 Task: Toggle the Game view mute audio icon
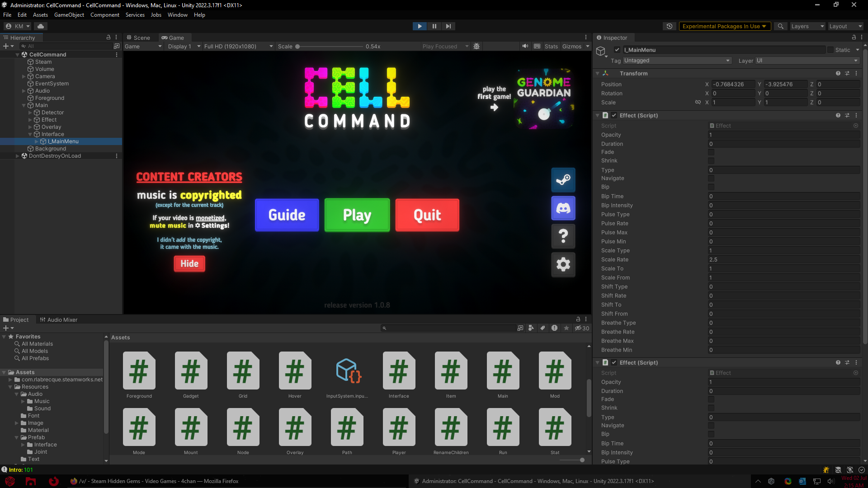click(525, 46)
